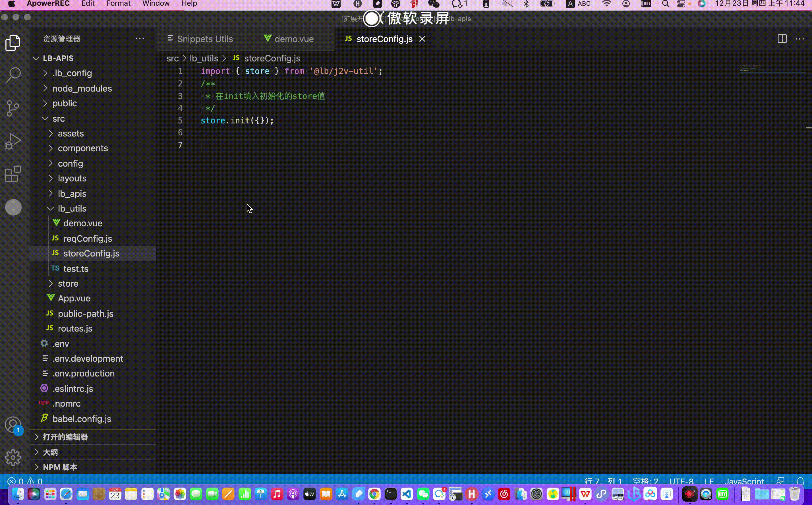812x505 pixels.
Task: Open the Help menu in menu bar
Action: click(189, 4)
